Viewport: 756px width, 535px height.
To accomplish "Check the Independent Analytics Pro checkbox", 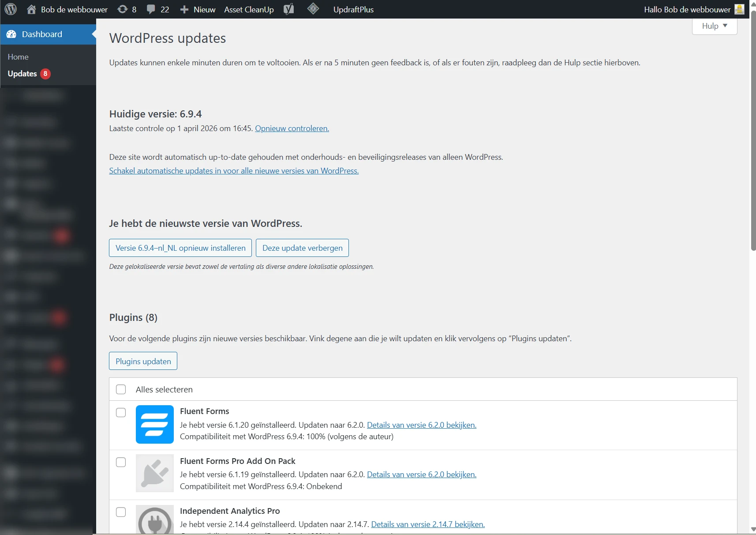I will point(120,512).
